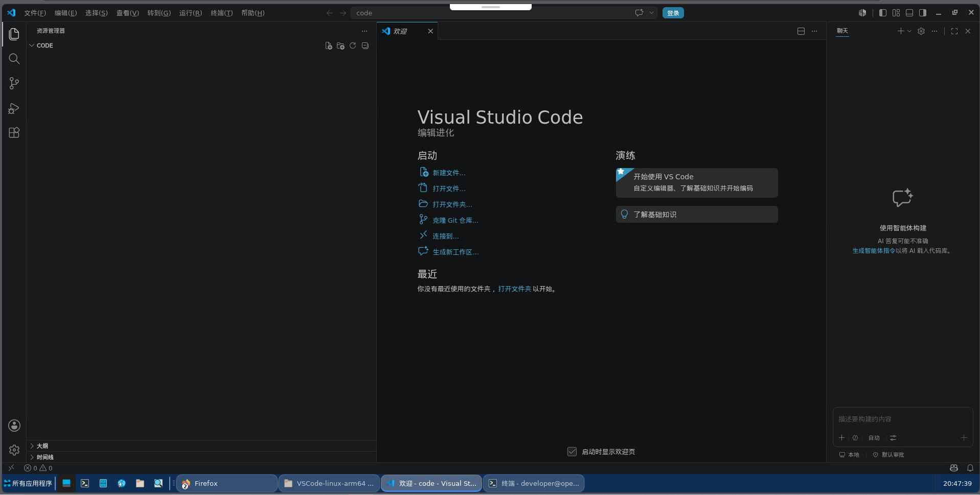Expand the 大纲 outline section
The width and height of the screenshot is (980, 495).
click(x=202, y=446)
